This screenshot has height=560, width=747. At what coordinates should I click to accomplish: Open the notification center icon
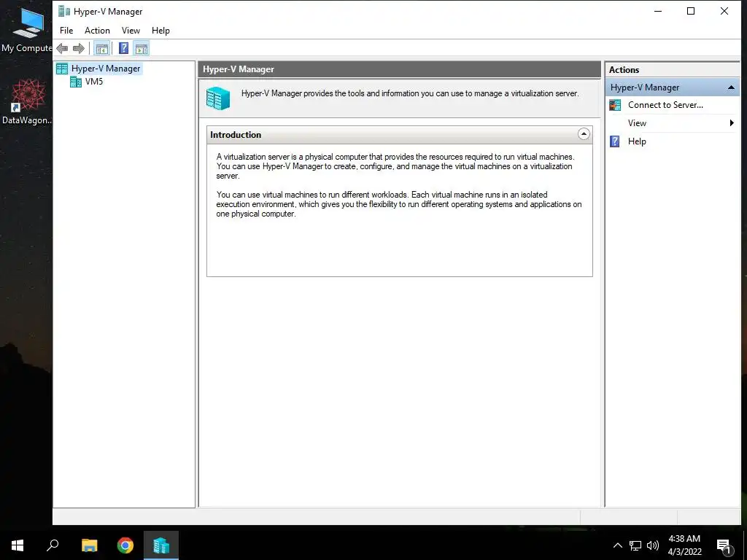point(724,545)
